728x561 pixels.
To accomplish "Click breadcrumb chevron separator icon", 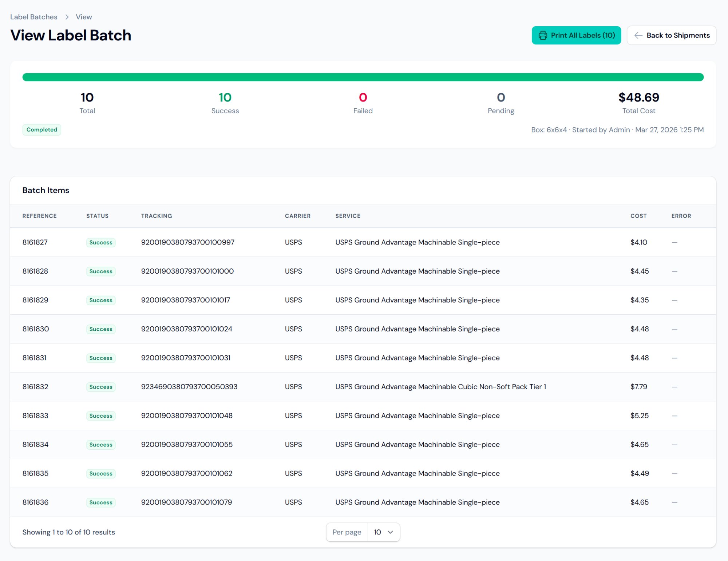I will point(67,17).
